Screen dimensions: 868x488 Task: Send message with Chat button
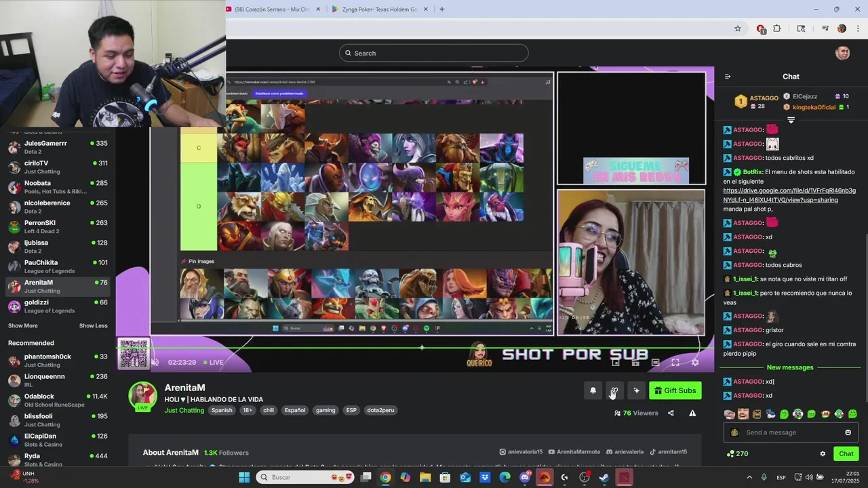[846, 453]
